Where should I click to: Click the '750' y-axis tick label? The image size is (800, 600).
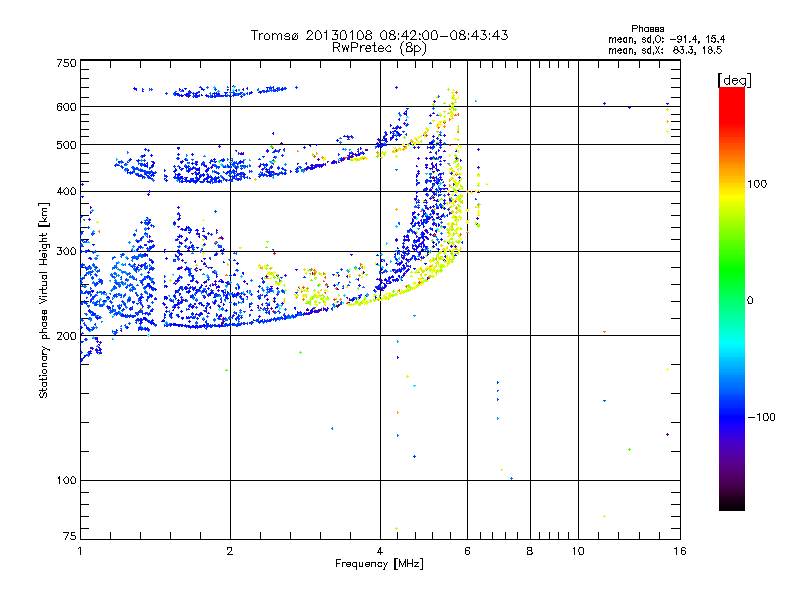(x=66, y=62)
